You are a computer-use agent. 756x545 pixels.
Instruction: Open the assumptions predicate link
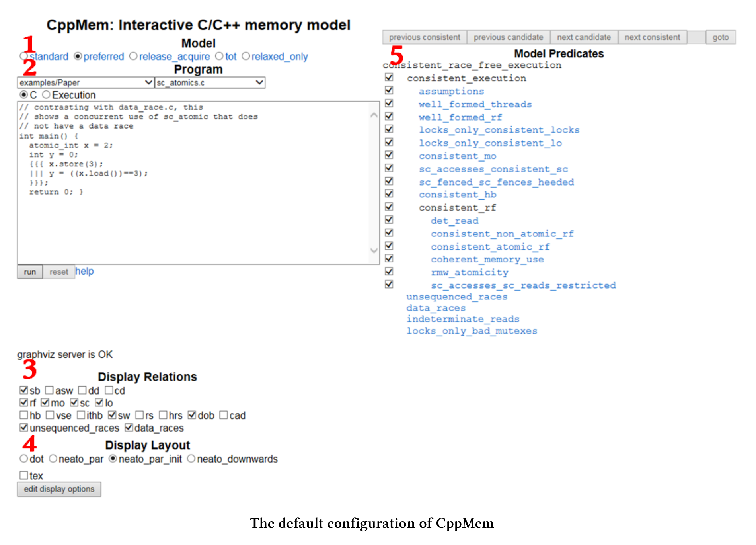pos(451,92)
